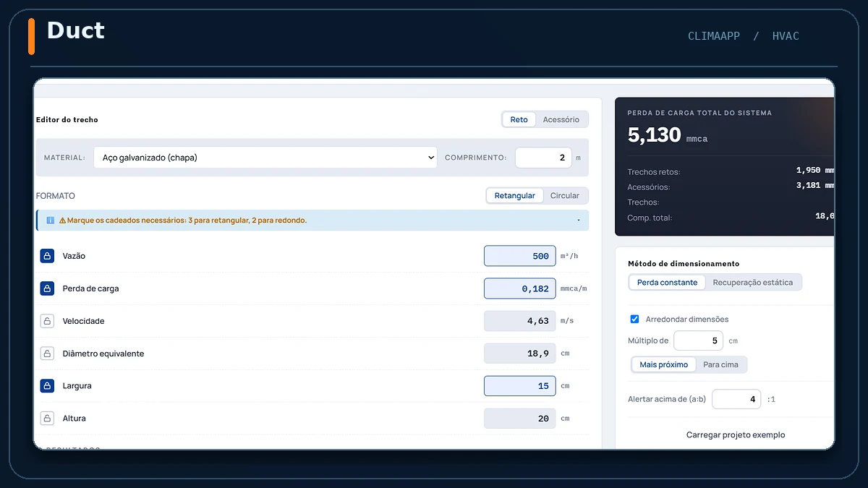Lock the Diâmetro equivalente padlock
The height and width of the screenshot is (488, 868).
coord(47,354)
